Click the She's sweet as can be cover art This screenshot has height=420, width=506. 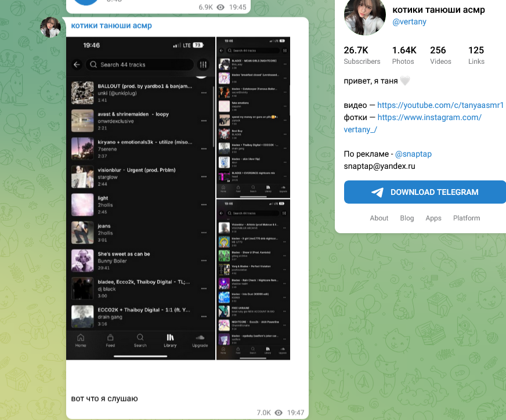point(82,260)
